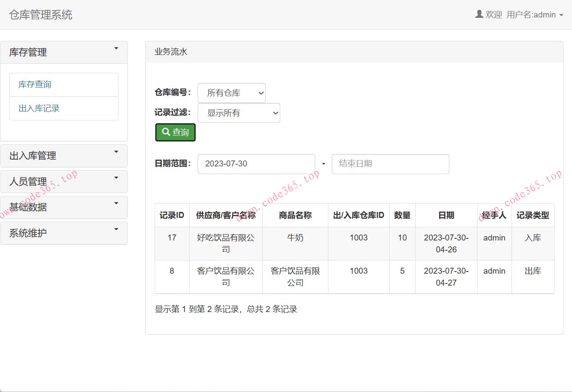Click the 结束日期 end date field
572x392 pixels.
[x=390, y=164]
